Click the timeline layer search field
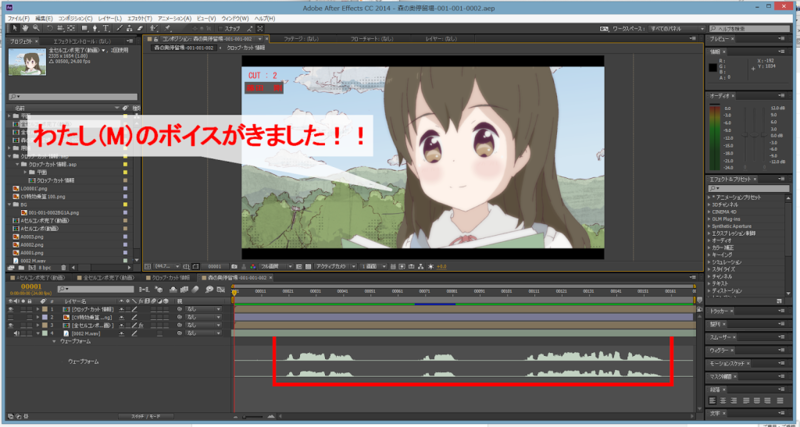800x427 pixels. pyautogui.click(x=96, y=289)
